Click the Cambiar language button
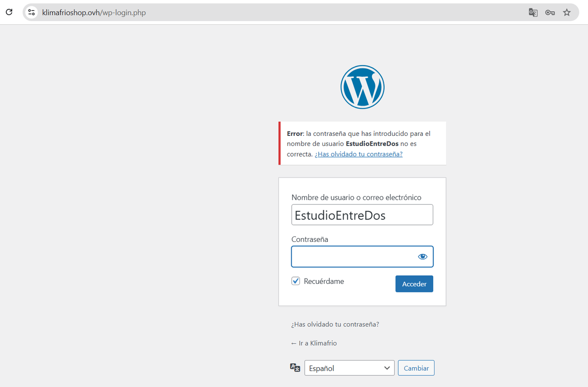588x387 pixels. pyautogui.click(x=416, y=368)
